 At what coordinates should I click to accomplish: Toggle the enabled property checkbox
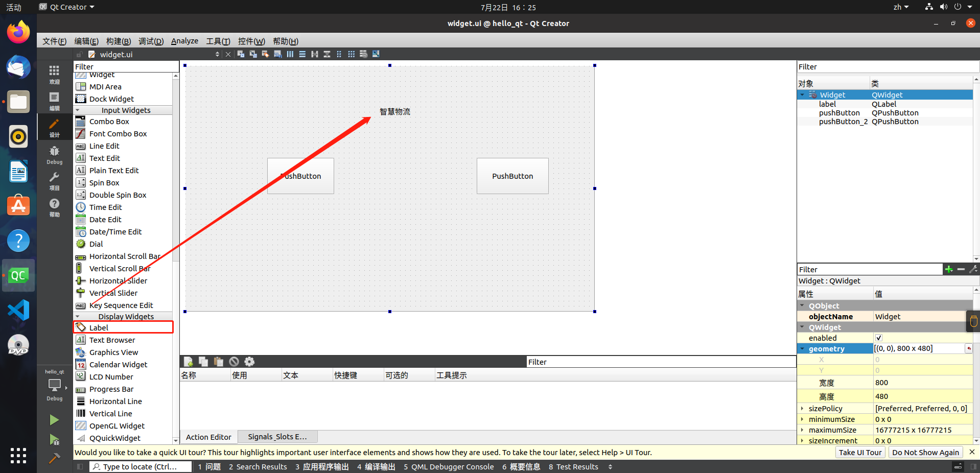coord(879,338)
